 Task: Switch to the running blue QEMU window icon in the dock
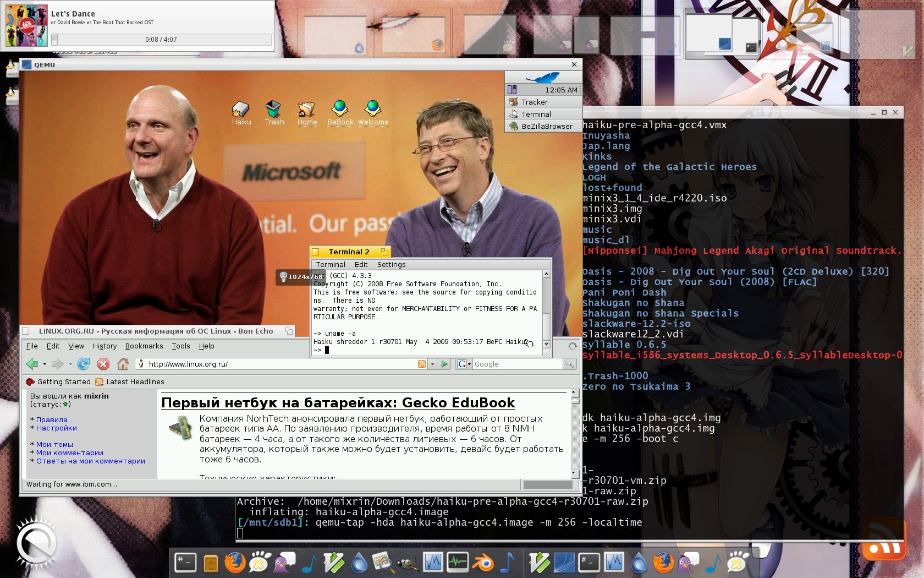tap(564, 562)
